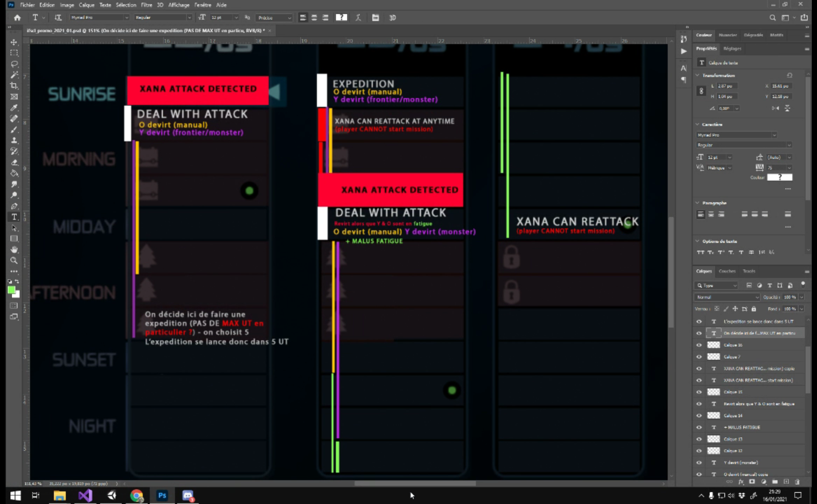Choose the Hand tool

tap(14, 250)
